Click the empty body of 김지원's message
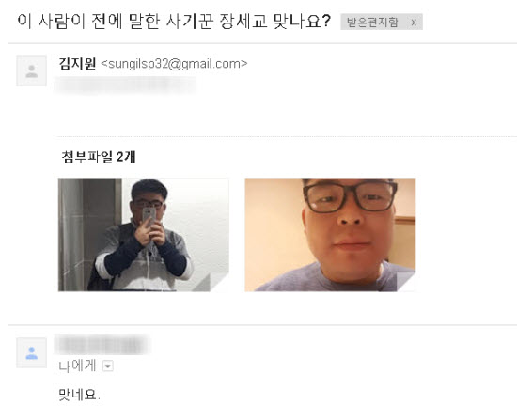Viewport: 517px width, 420px height. coord(284,114)
